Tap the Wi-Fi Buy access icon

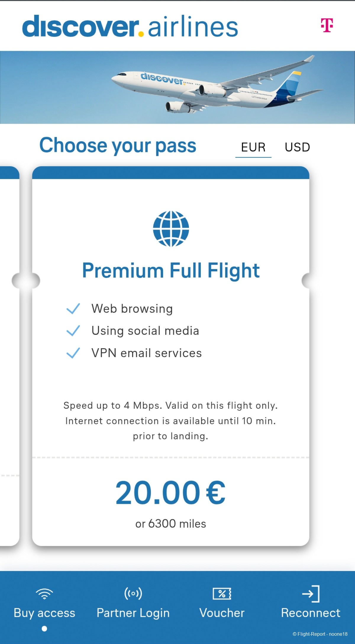pyautogui.click(x=44, y=593)
